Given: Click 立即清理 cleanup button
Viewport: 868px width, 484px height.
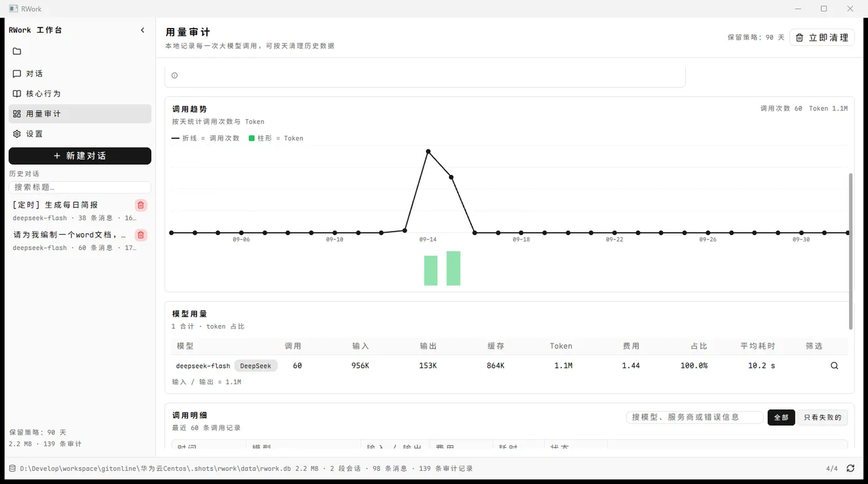Looking at the screenshot, I should [x=822, y=37].
